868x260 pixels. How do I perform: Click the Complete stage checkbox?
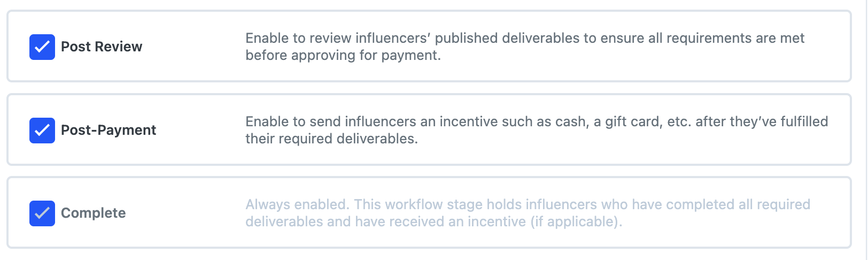click(x=42, y=213)
